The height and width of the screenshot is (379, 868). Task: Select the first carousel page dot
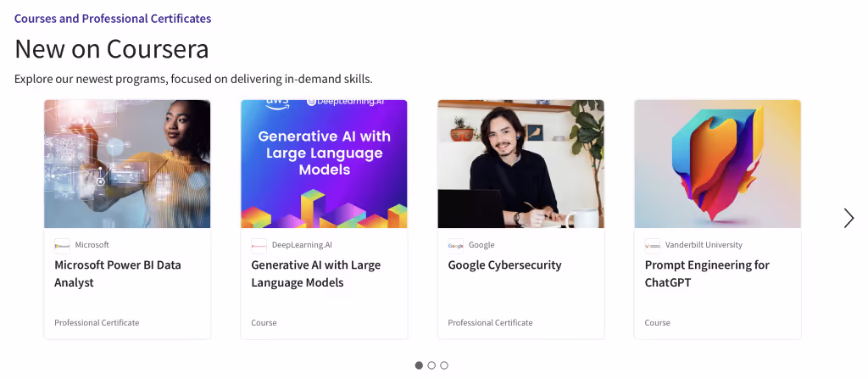coord(419,365)
